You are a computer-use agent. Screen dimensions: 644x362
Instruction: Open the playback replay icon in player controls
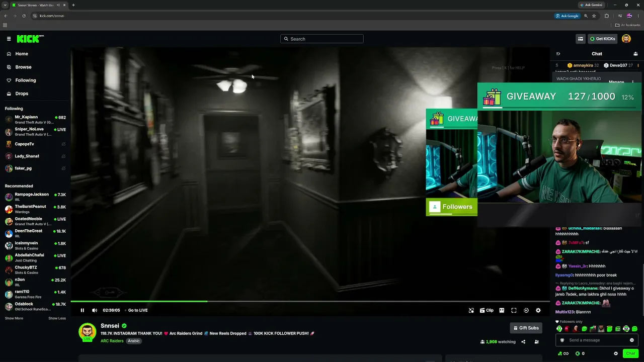[526, 310]
